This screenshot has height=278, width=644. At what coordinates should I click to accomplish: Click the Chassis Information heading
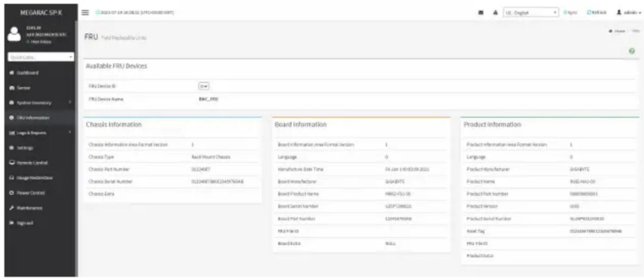114,124
